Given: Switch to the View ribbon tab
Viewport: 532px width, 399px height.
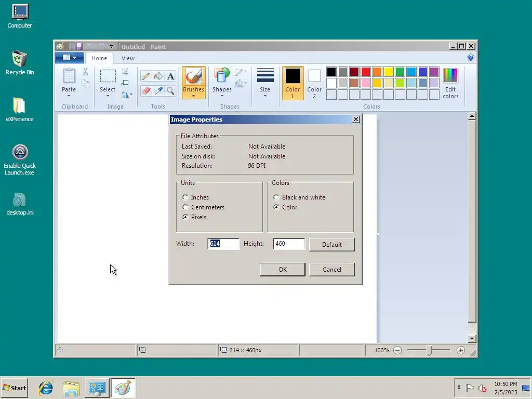Looking at the screenshot, I should point(128,58).
